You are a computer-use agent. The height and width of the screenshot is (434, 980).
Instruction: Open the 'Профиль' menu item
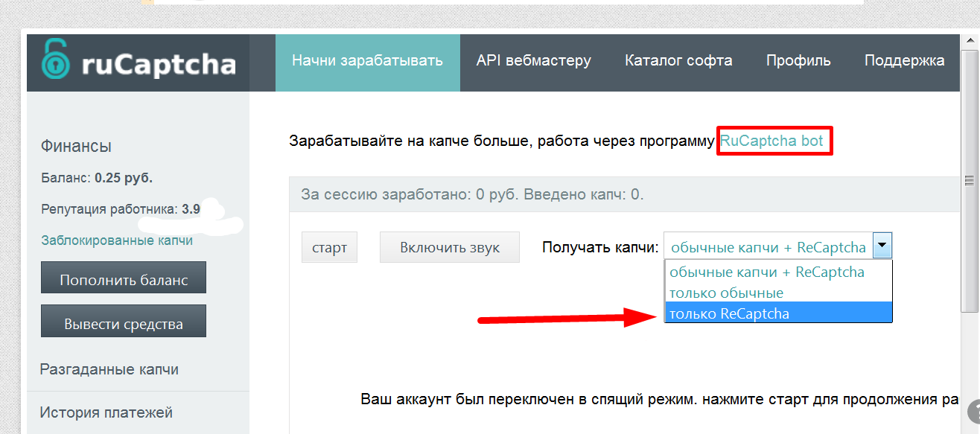point(798,61)
